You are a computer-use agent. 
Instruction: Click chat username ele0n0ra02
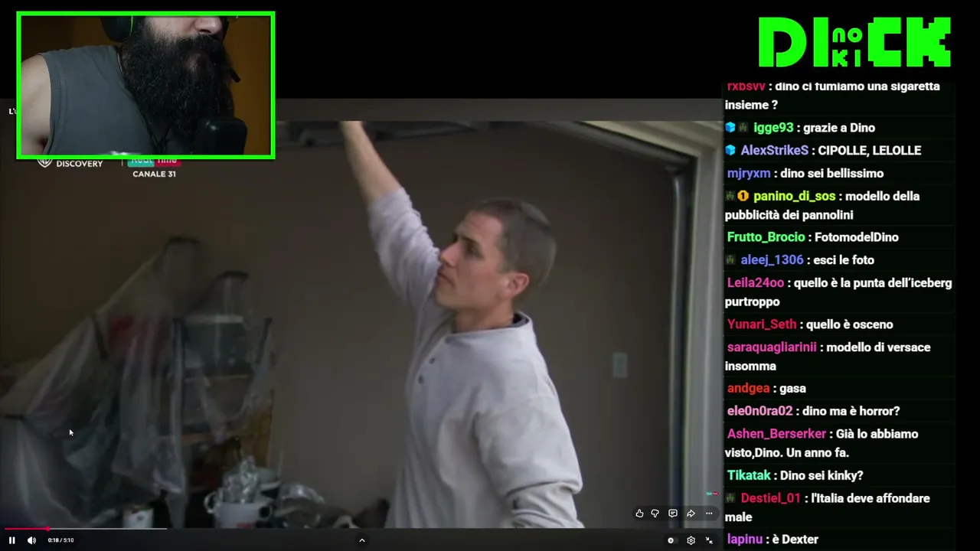(x=759, y=411)
